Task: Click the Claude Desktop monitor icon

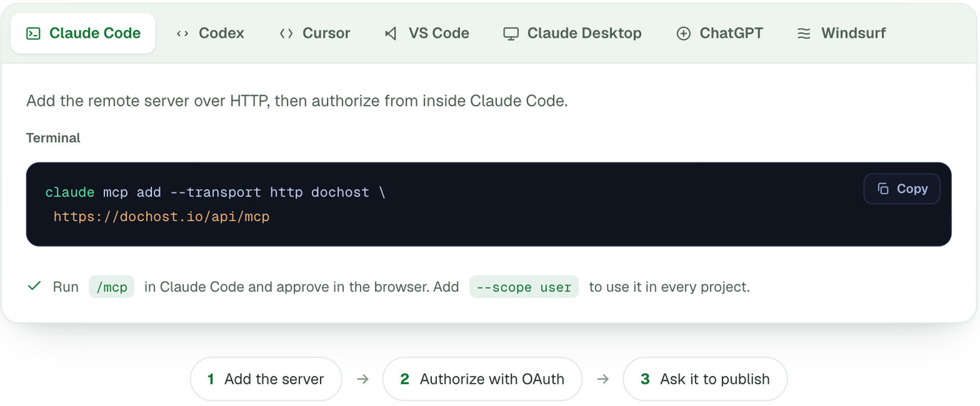Action: coord(511,33)
